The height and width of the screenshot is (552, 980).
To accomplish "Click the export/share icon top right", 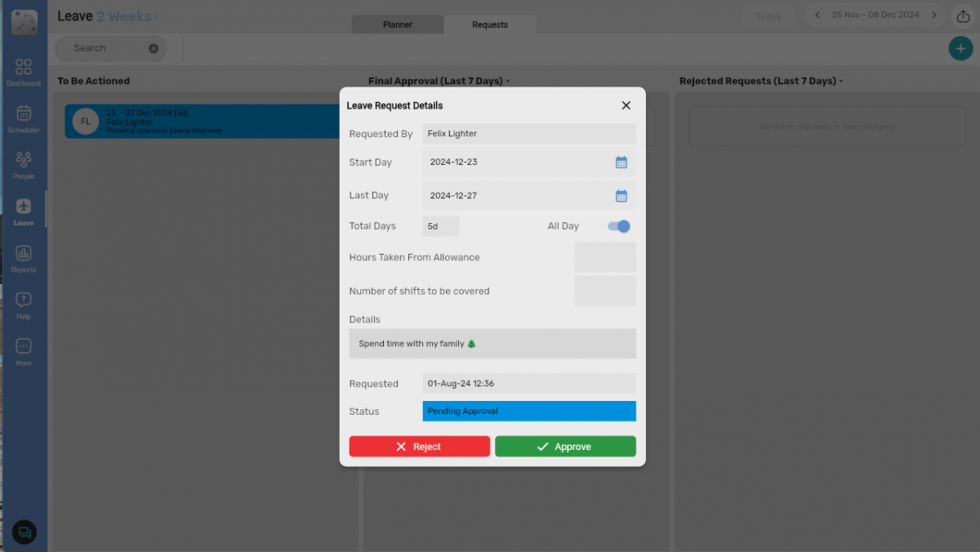I will coord(961,16).
